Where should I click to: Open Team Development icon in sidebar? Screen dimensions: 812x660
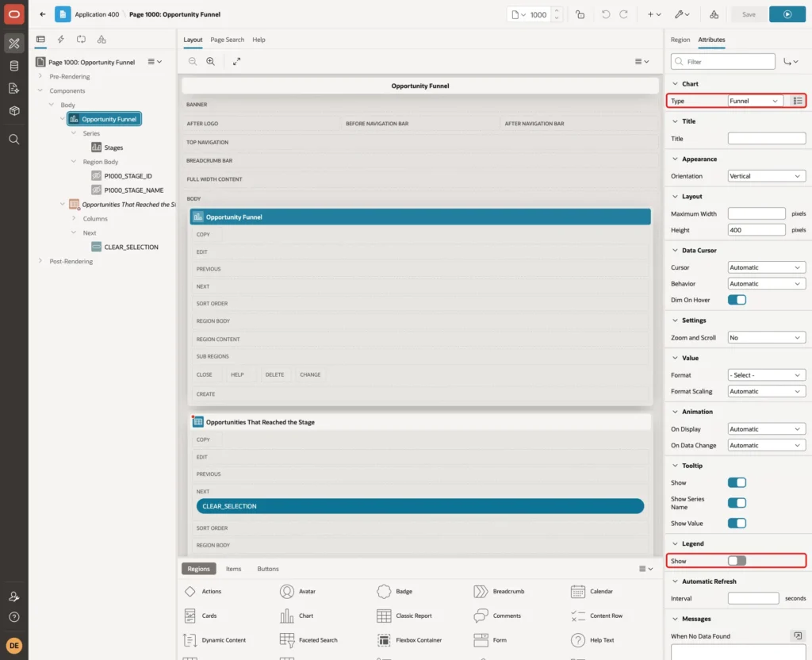click(x=14, y=89)
